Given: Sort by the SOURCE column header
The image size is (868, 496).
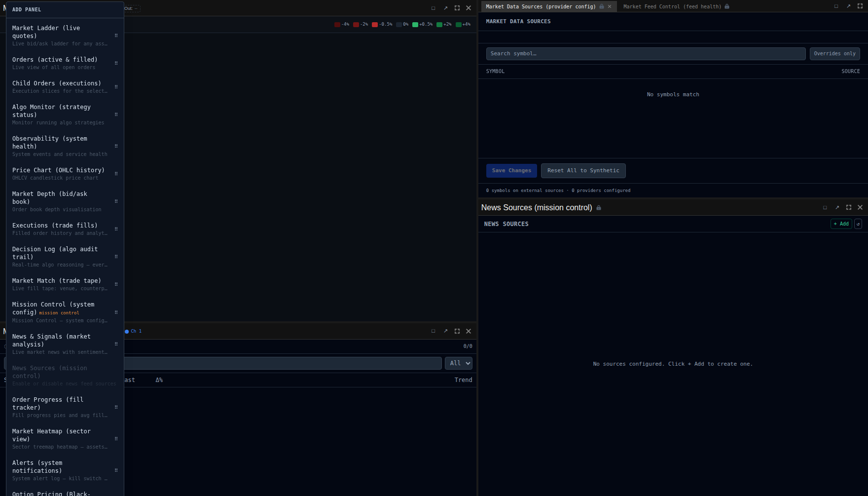Looking at the screenshot, I should click(850, 72).
